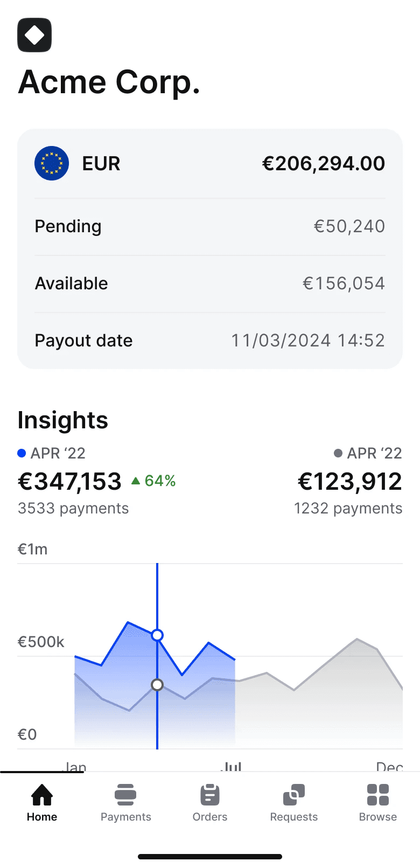
Task: Click the Acme Corp. title
Action: click(x=109, y=82)
